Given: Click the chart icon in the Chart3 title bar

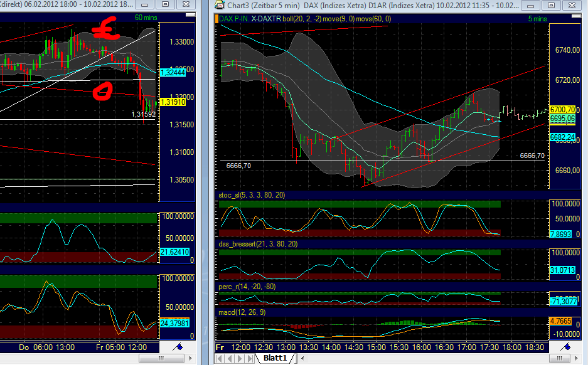Looking at the screenshot, I should pos(219,6).
